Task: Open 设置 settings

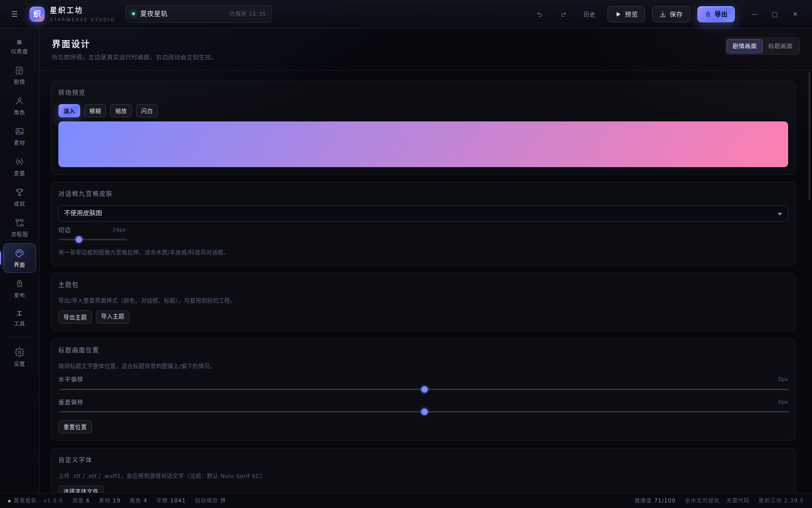Action: pyautogui.click(x=19, y=357)
